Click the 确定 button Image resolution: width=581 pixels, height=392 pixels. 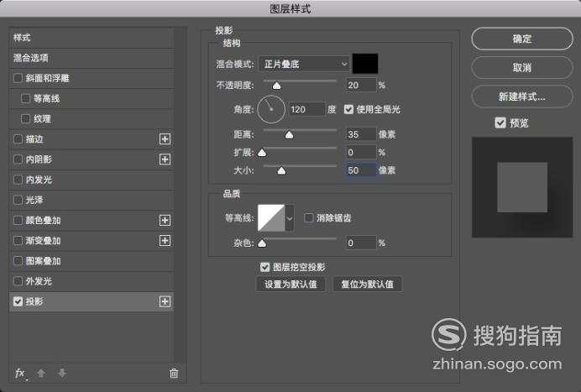pos(522,39)
